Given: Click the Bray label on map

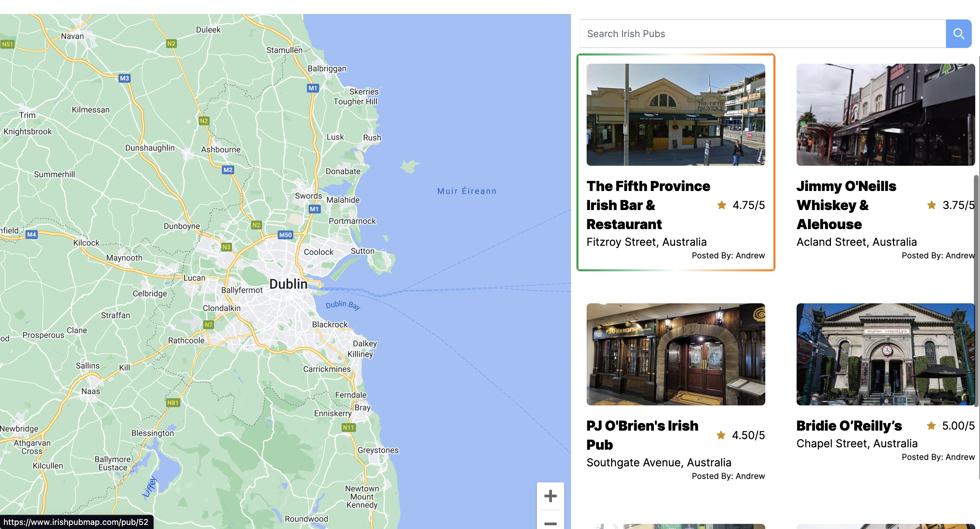Looking at the screenshot, I should (x=362, y=407).
